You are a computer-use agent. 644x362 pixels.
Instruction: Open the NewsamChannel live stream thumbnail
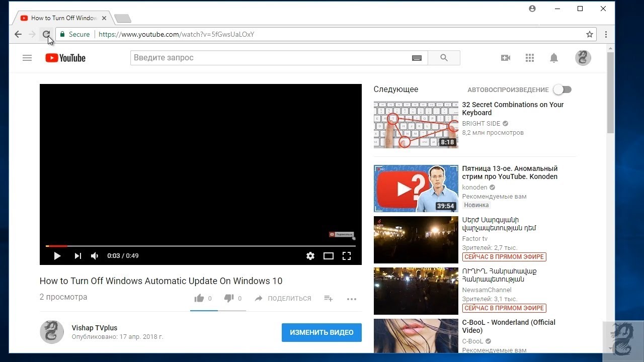point(416,291)
